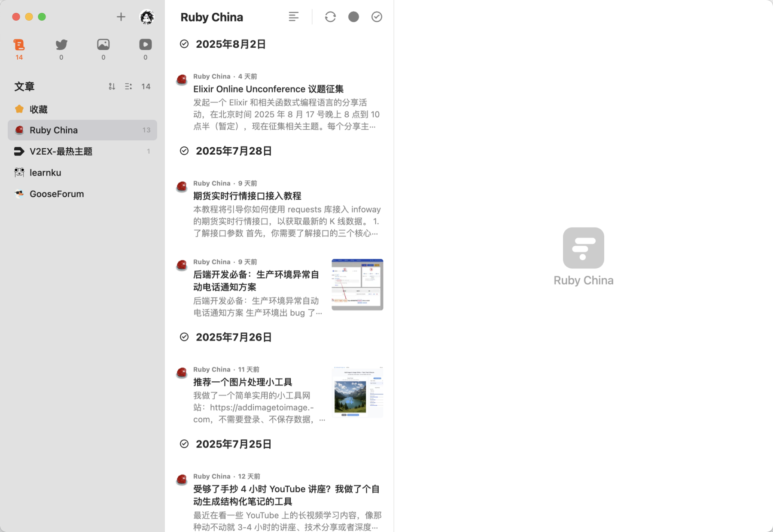Click Ruby China icon beside 推荐一个图片处理小工具
Viewport: 773px width, 532px height.
coord(182,372)
